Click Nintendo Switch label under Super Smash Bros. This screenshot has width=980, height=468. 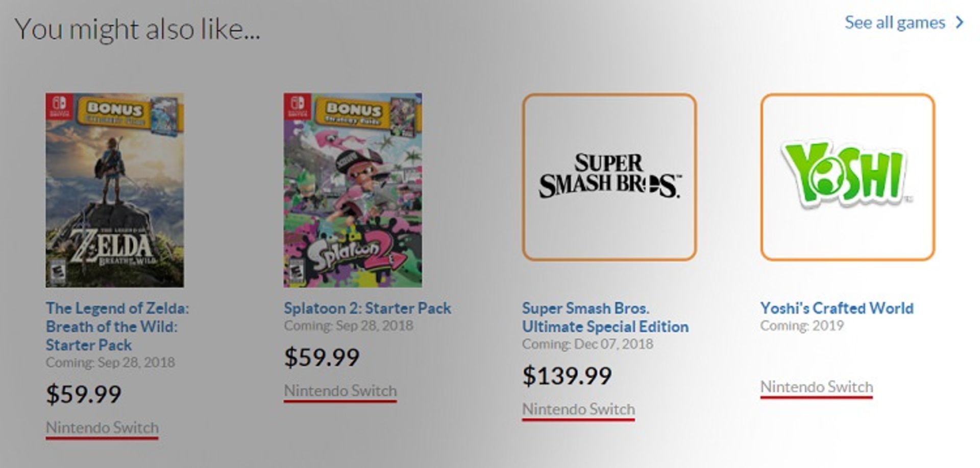(578, 409)
